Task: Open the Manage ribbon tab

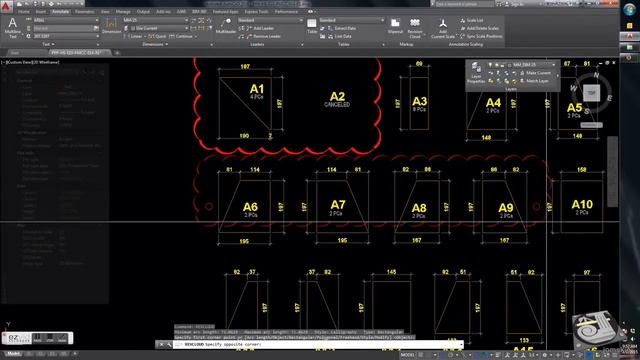Action: pos(123,12)
